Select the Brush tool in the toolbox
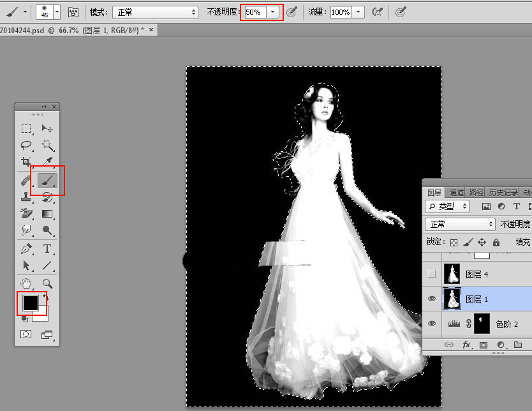 point(47,181)
